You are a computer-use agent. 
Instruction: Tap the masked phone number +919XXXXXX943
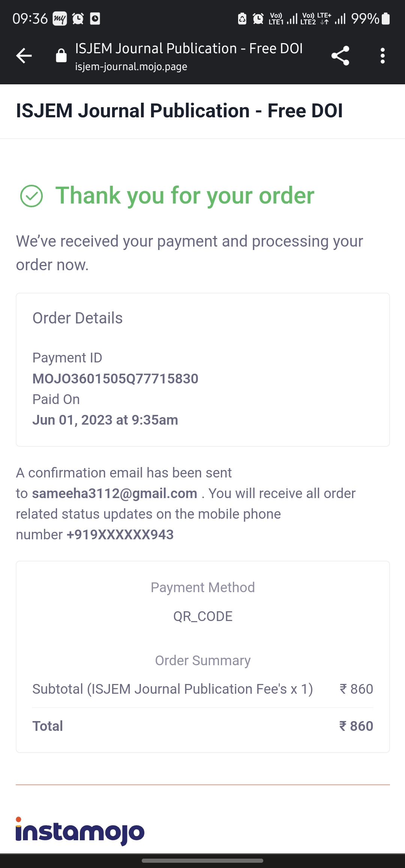tap(120, 535)
